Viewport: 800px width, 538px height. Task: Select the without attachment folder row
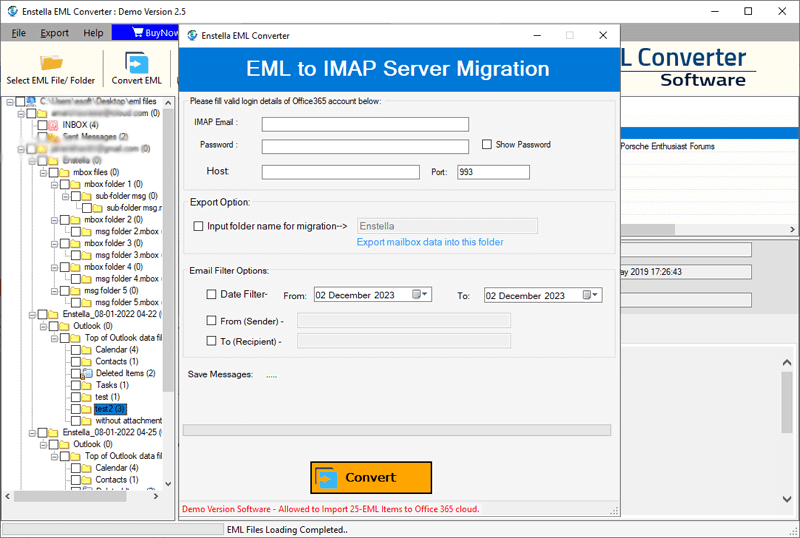click(129, 421)
